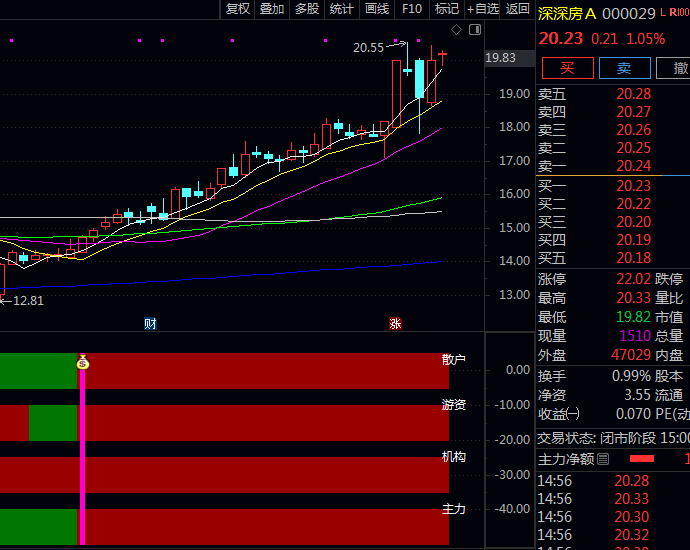Click the 20.55 high price label
Image resolution: width=690 pixels, height=550 pixels.
[368, 48]
